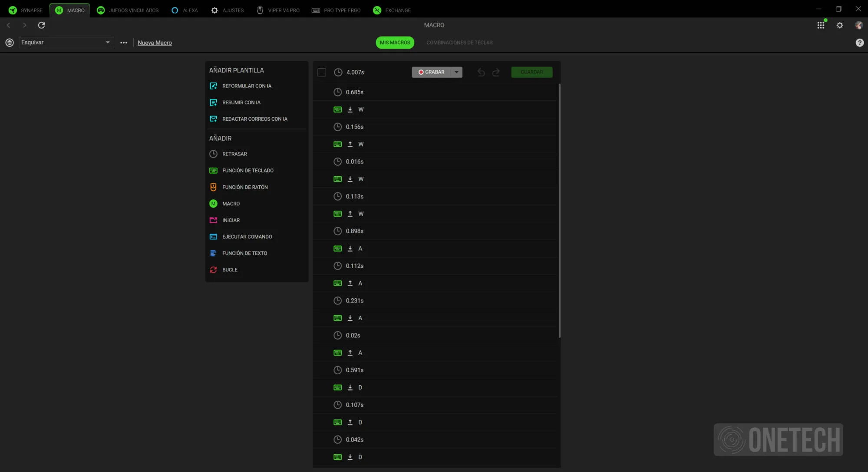This screenshot has width=868, height=472.
Task: Open the Grabar options dropdown arrow
Action: pos(457,72)
